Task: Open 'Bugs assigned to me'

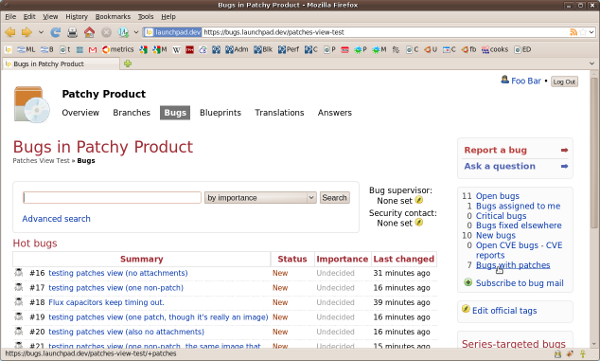Action: click(x=518, y=206)
